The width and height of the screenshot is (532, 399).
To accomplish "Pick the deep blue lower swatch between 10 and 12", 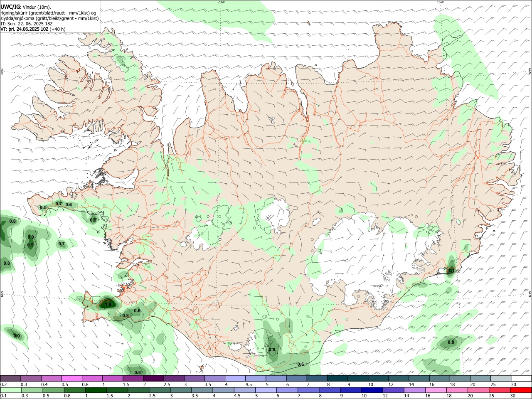I will pos(372,390).
